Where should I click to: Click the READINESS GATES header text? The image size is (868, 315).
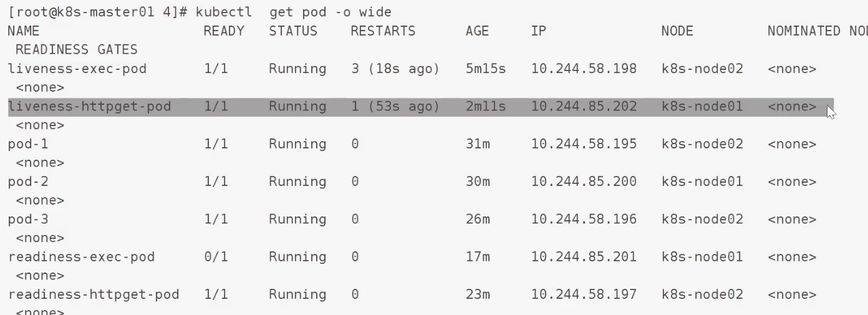pyautogui.click(x=77, y=49)
